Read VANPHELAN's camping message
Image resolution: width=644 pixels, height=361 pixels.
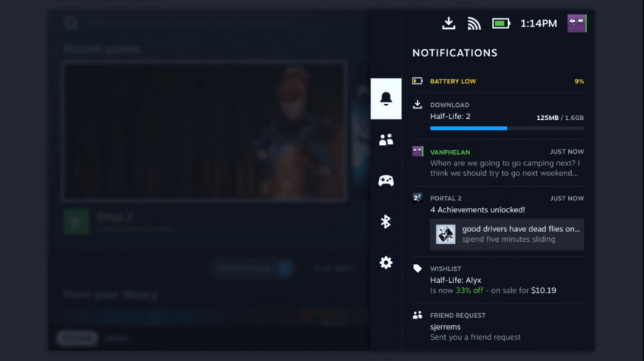click(x=505, y=168)
